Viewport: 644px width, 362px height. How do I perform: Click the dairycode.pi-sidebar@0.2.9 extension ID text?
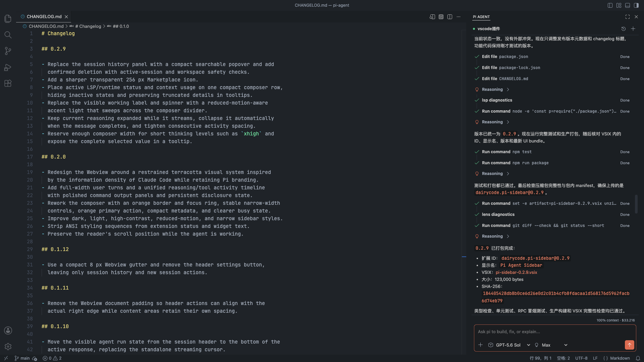[535, 258]
